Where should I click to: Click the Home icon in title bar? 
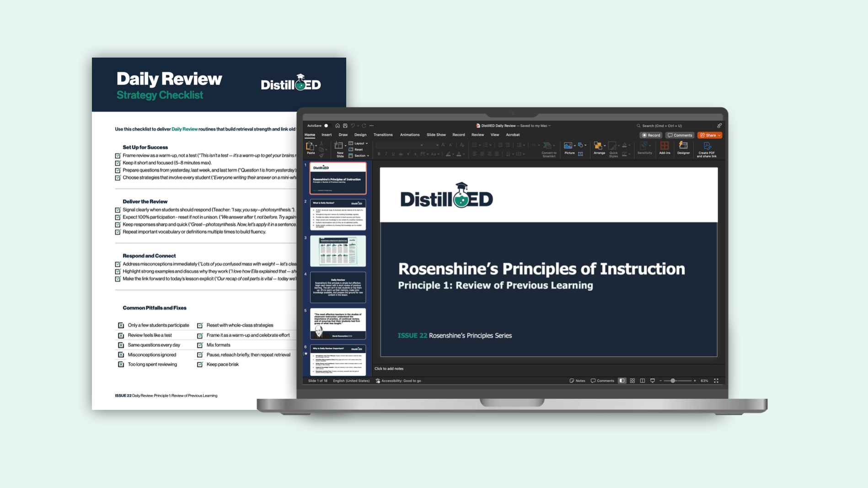coord(338,126)
